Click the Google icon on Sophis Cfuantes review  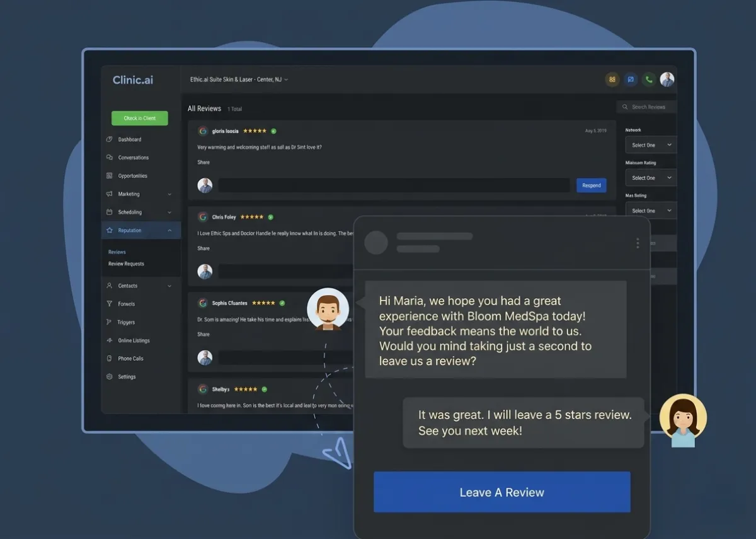tap(203, 303)
